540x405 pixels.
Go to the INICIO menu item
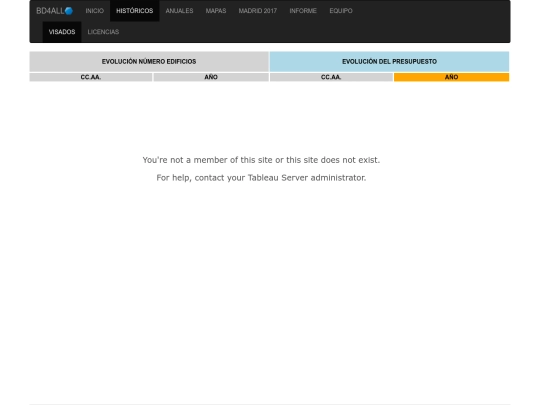(x=95, y=11)
